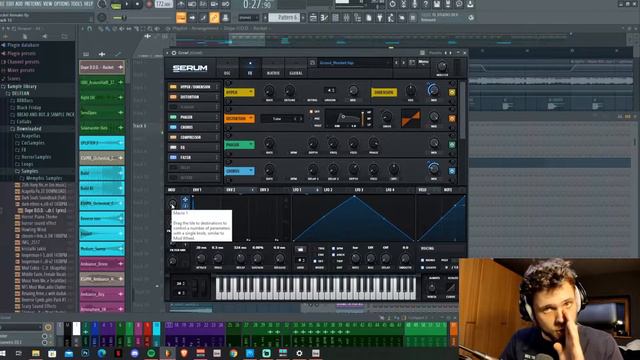The image size is (640, 360).
Task: Select Plugin database in browser
Action: pos(23,45)
